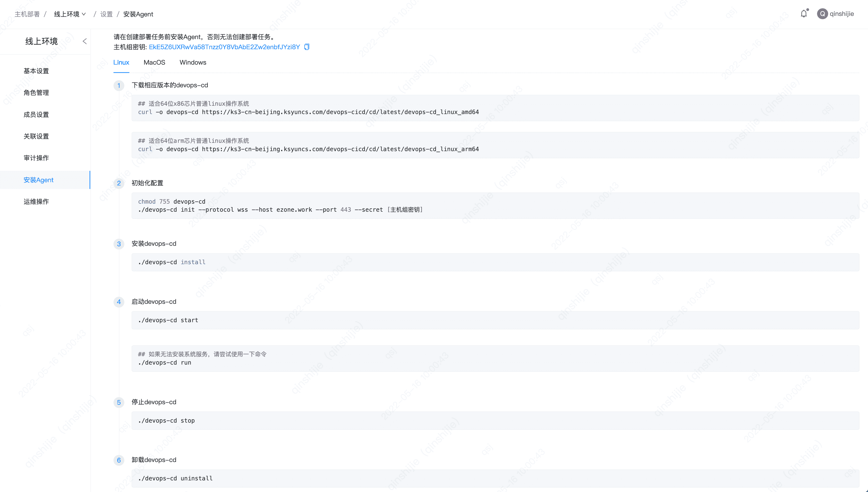The image size is (868, 492).
Task: Click the 主机部署 breadcrumb link
Action: point(27,14)
